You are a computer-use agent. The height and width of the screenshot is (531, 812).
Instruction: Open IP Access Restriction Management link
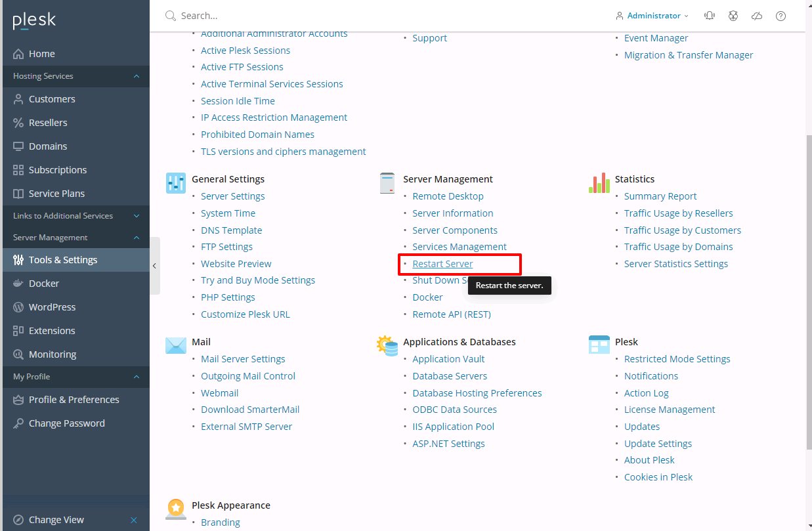click(x=274, y=117)
